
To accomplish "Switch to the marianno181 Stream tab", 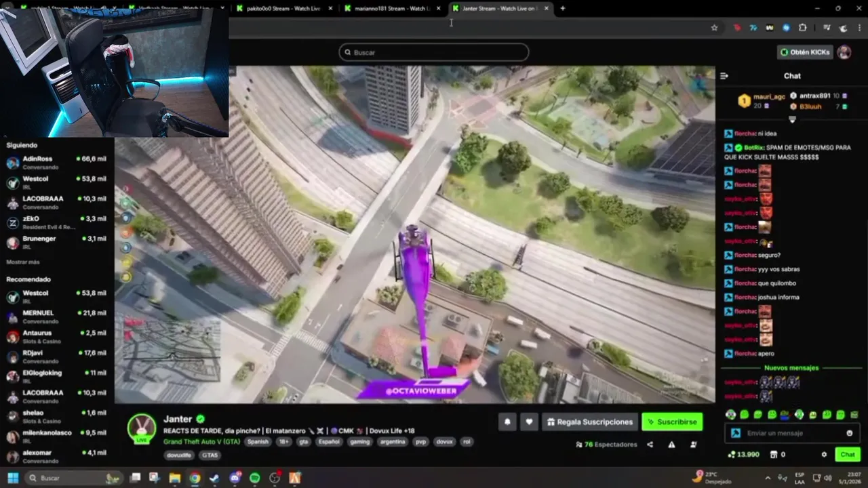I will click(391, 8).
